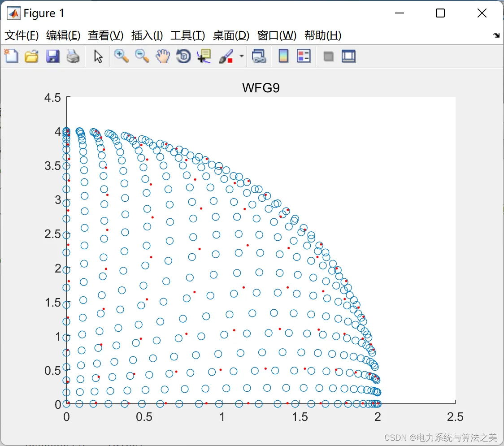Create a new figure with toolbar icon

(x=12, y=56)
